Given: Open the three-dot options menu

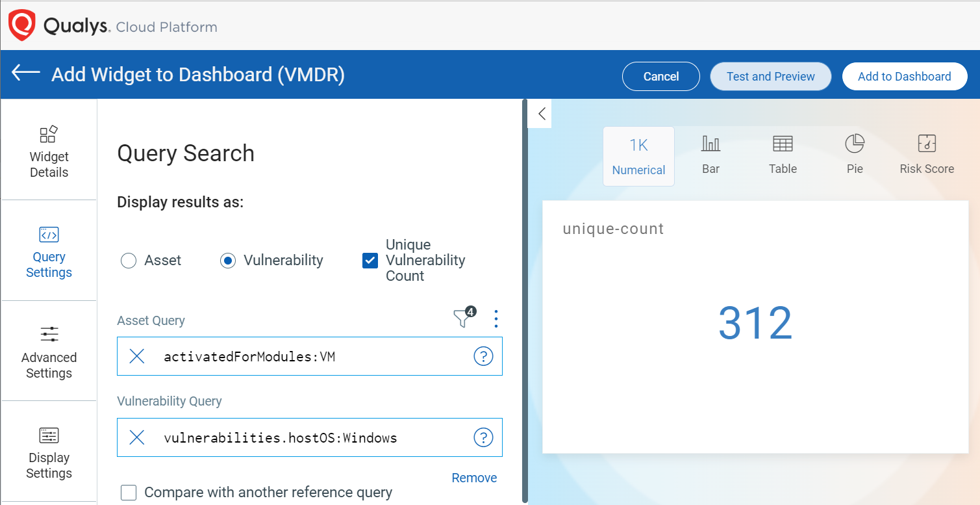Looking at the screenshot, I should [x=496, y=318].
